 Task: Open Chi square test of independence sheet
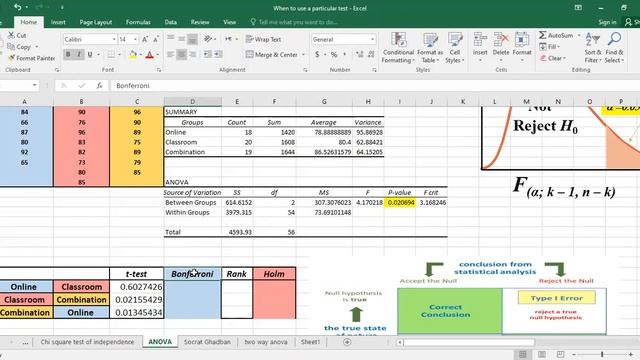coord(87,342)
